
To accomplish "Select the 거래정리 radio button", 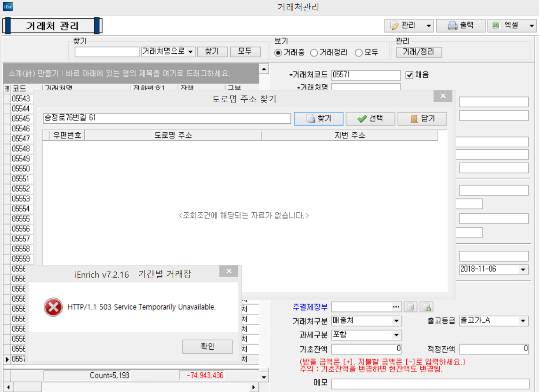I will coord(314,53).
